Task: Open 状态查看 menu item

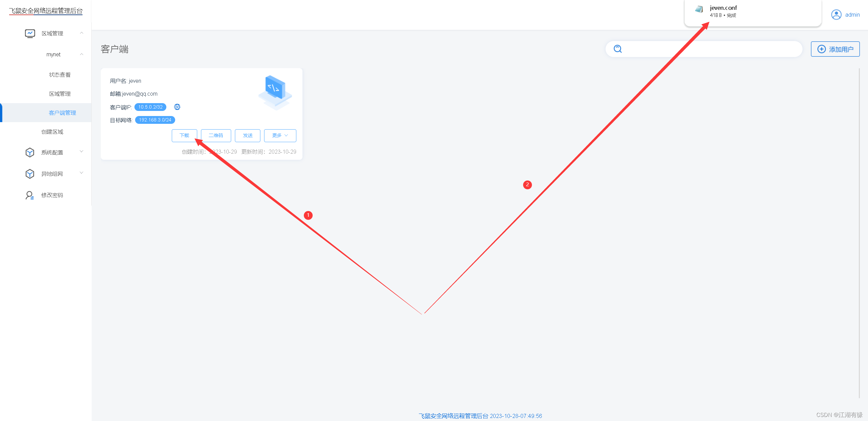Action: tap(60, 75)
